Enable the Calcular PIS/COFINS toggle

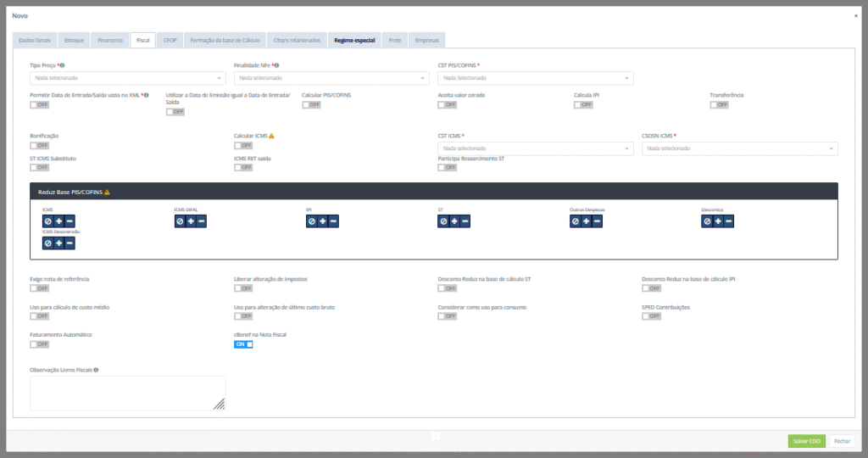pyautogui.click(x=311, y=105)
